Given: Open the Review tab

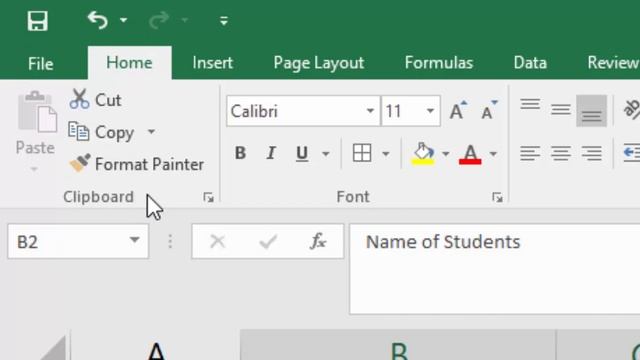Looking at the screenshot, I should [613, 63].
